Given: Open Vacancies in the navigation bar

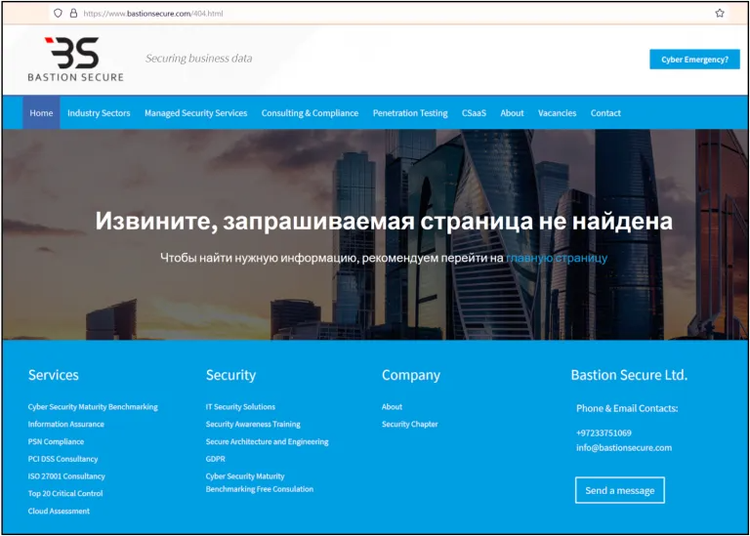Looking at the screenshot, I should tap(557, 113).
